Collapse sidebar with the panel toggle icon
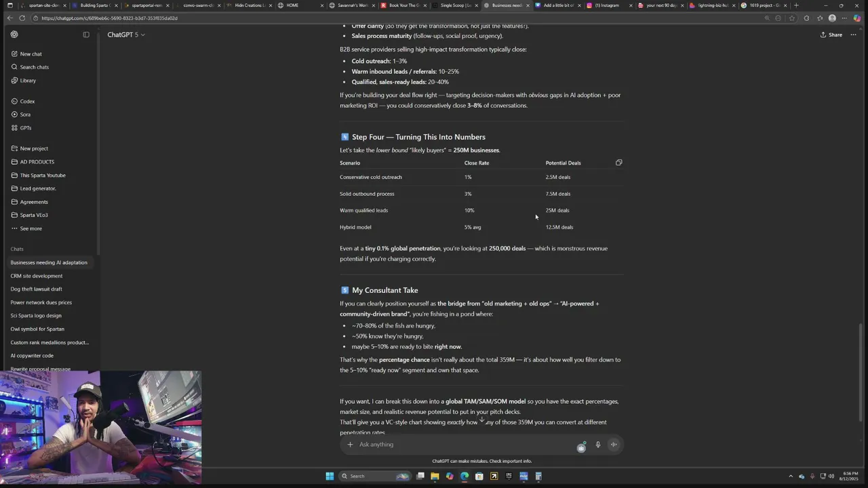The width and height of the screenshot is (868, 488). click(86, 35)
